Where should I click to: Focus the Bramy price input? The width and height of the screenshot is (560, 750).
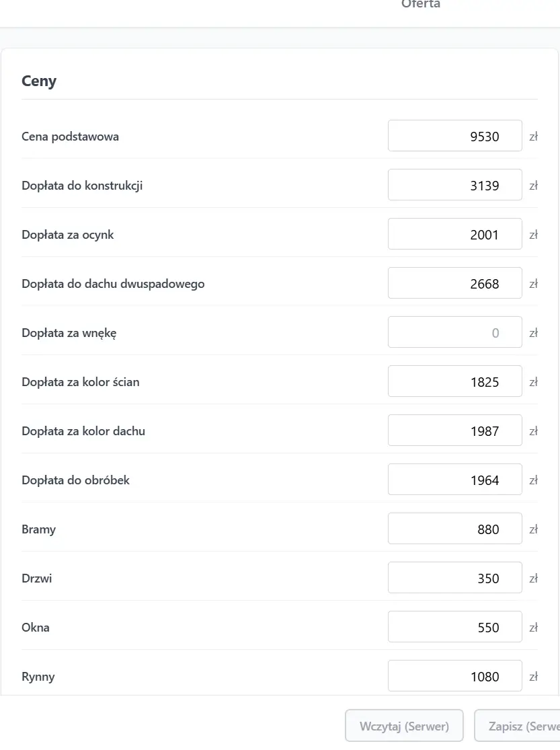click(x=455, y=529)
